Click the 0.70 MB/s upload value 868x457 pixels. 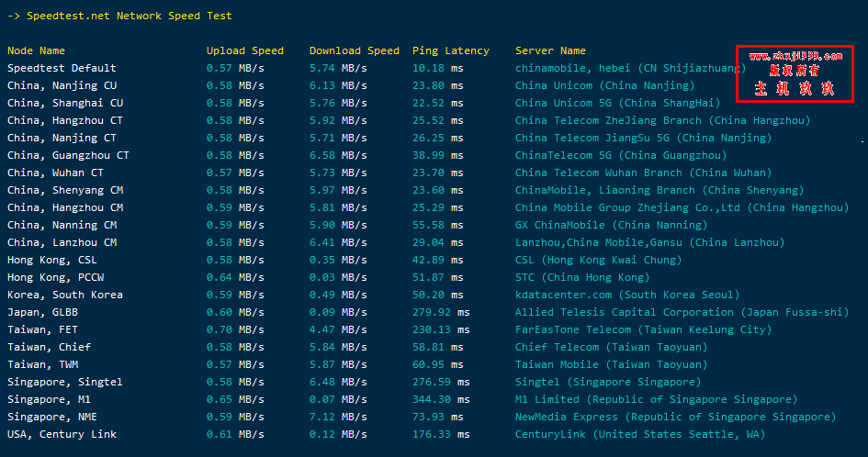(235, 329)
